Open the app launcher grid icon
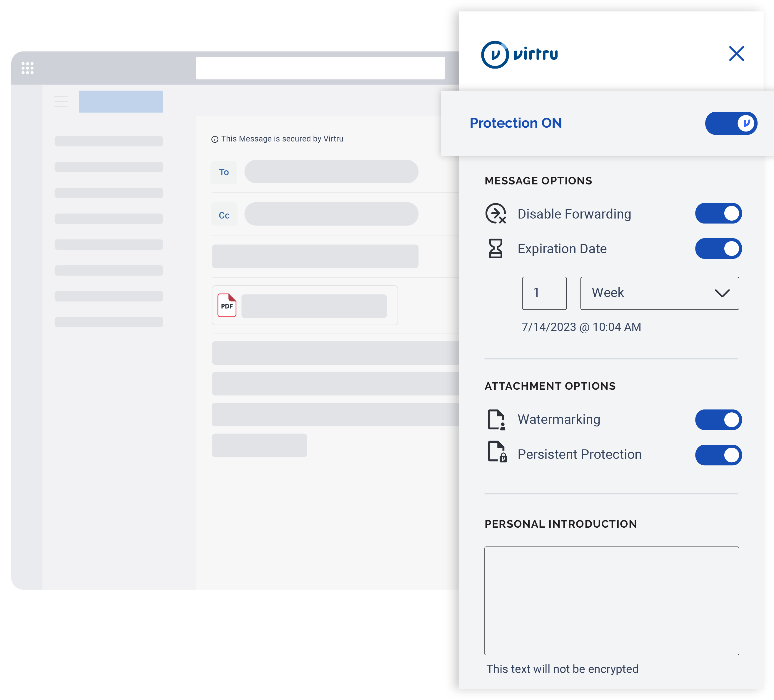The height and width of the screenshot is (700, 774). (x=27, y=68)
